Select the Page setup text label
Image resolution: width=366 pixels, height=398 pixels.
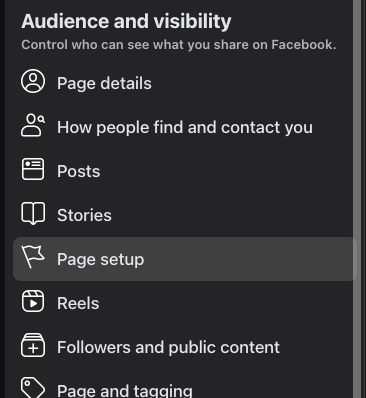click(x=101, y=259)
